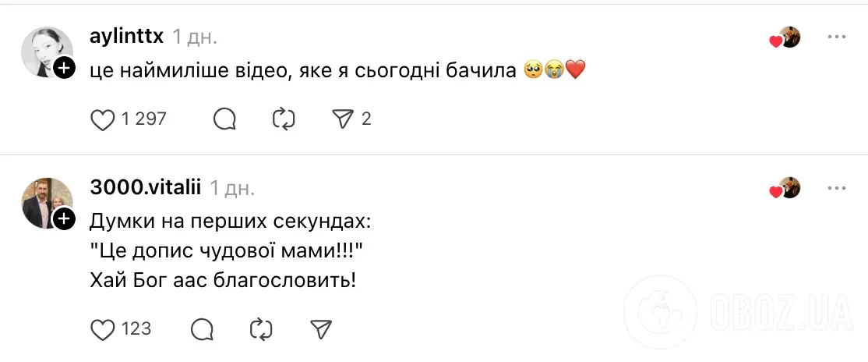Follow aylinttx via plus badge

(x=65, y=69)
